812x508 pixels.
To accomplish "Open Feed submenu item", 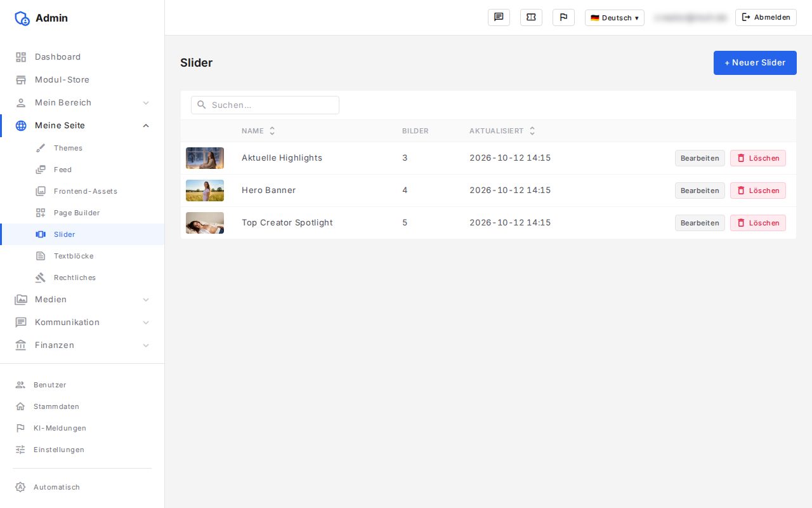I will point(82,170).
